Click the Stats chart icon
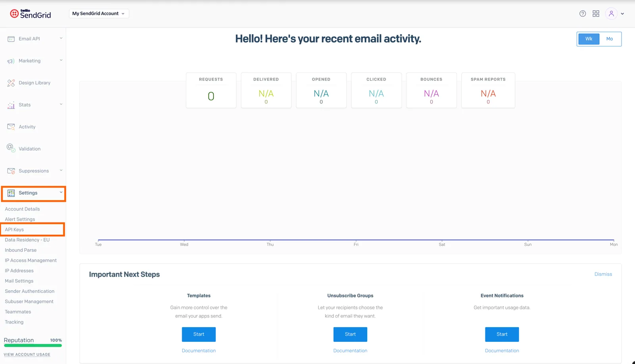The height and width of the screenshot is (364, 635). click(11, 105)
